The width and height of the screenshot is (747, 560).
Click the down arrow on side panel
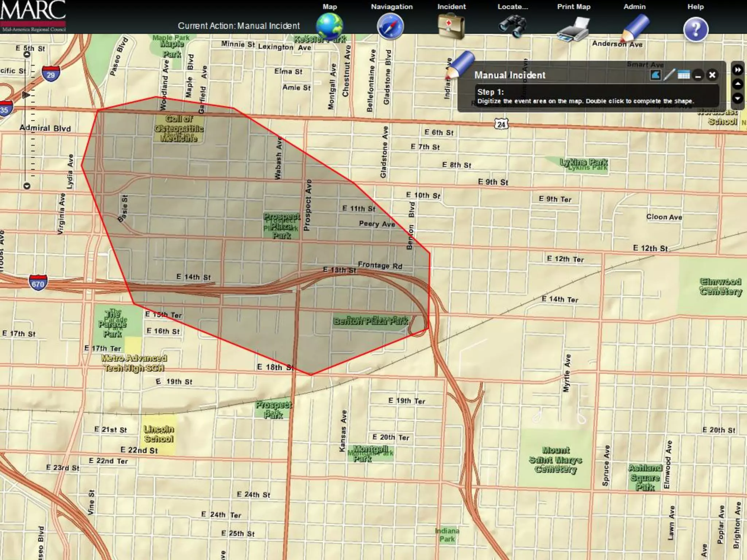tap(738, 98)
